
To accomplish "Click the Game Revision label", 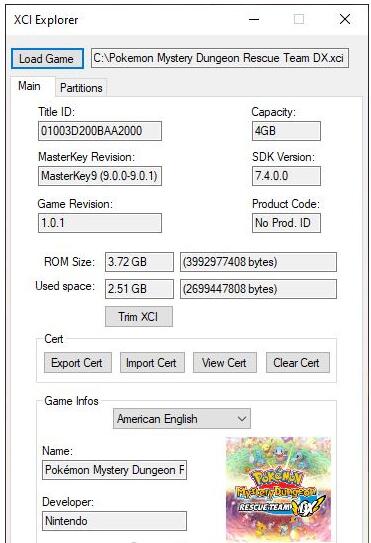I will click(x=75, y=204).
